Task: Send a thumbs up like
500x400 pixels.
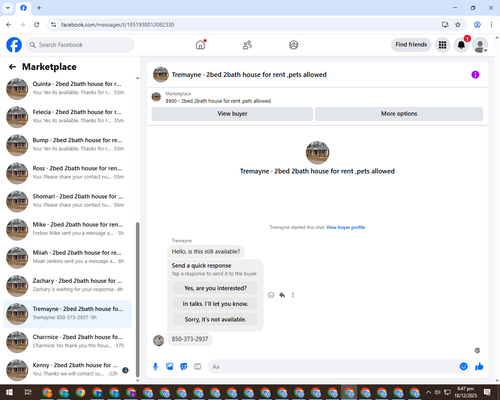Action: tap(479, 367)
